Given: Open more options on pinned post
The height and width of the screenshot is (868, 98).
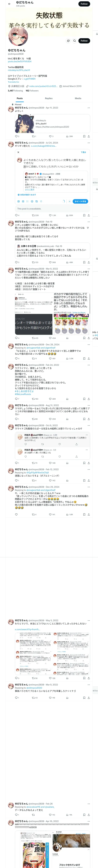Looking at the screenshot, I should [x=89, y=108].
